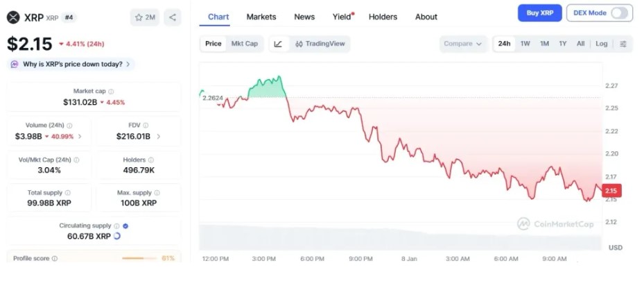This screenshot has height=281, width=644.
Task: Open the Compare dropdown
Action: [x=463, y=44]
